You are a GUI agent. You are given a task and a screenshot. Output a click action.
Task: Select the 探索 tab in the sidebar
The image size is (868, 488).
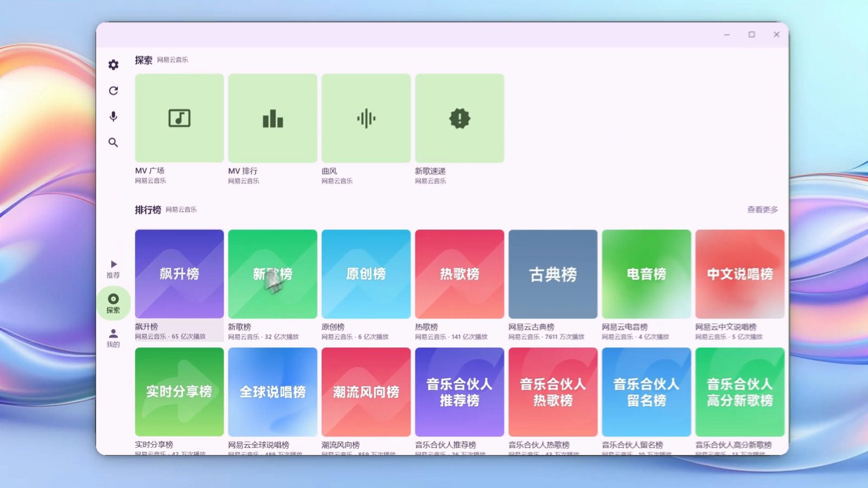(113, 303)
